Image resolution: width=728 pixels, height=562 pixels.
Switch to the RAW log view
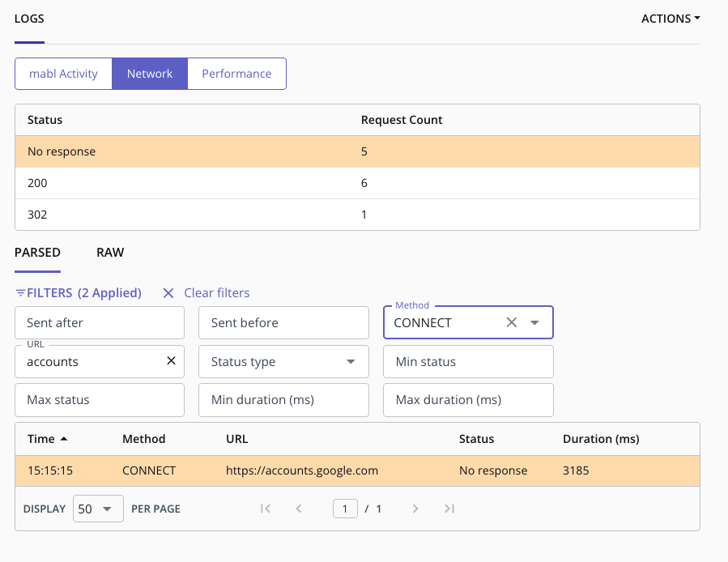pyautogui.click(x=110, y=253)
